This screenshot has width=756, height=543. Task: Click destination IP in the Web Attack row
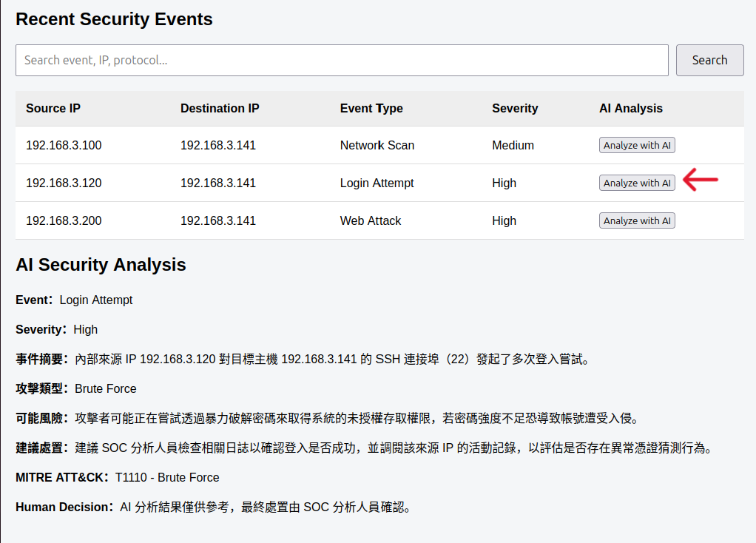218,220
